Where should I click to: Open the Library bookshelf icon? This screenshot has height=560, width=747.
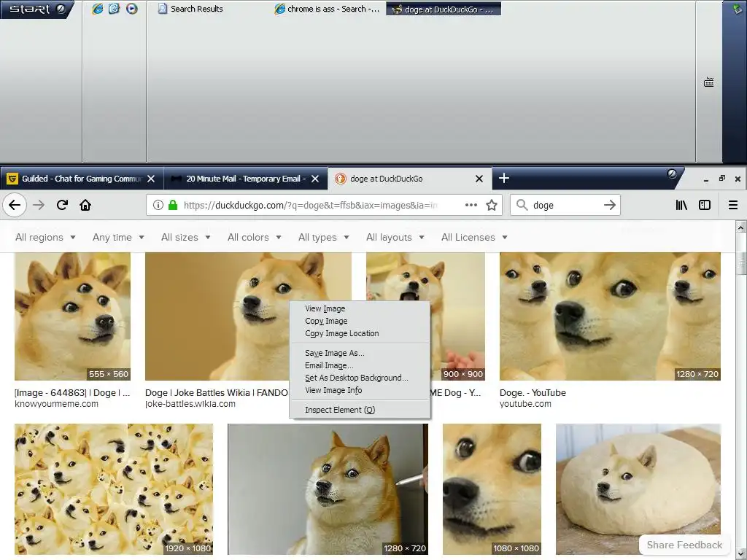[681, 205]
